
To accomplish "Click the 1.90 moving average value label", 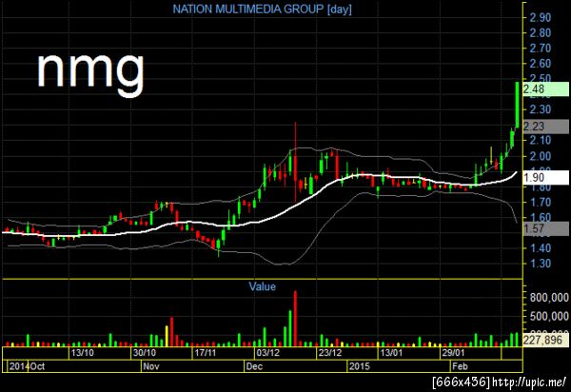I will pyautogui.click(x=546, y=178).
